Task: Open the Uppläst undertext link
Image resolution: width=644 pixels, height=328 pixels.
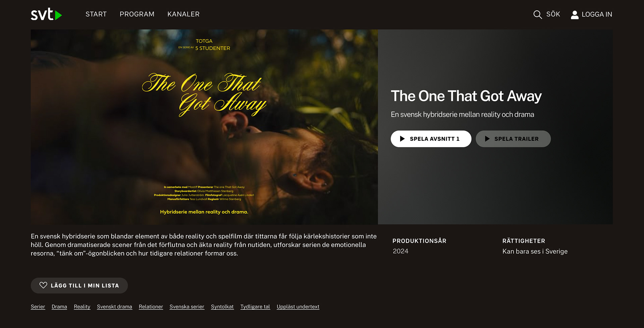Action: (x=298, y=307)
